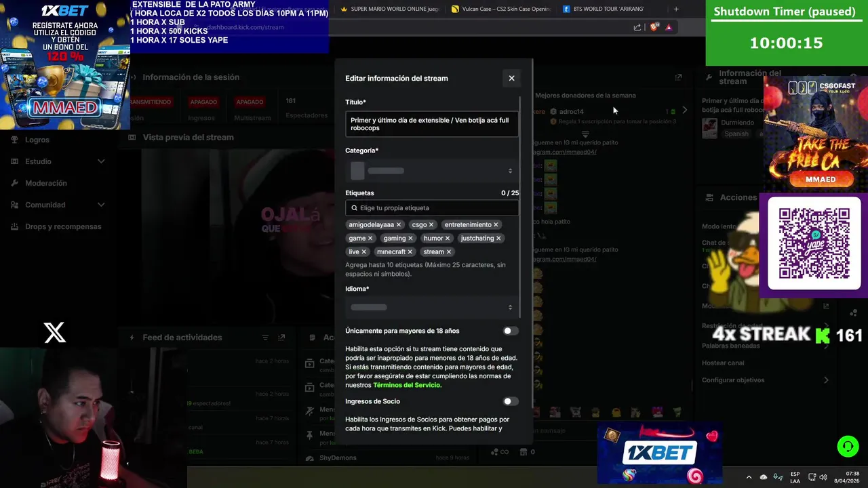Screen dimensions: 868x488
Task: Remove the humor tag
Action: point(448,238)
